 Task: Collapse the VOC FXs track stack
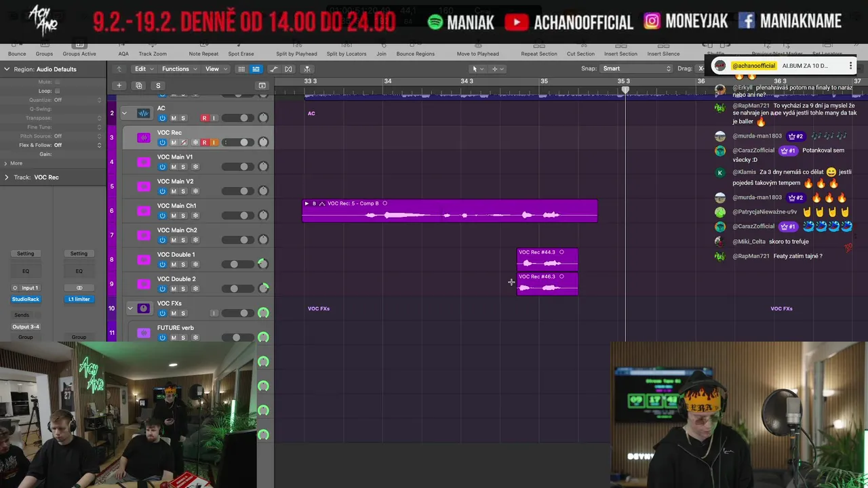[130, 308]
